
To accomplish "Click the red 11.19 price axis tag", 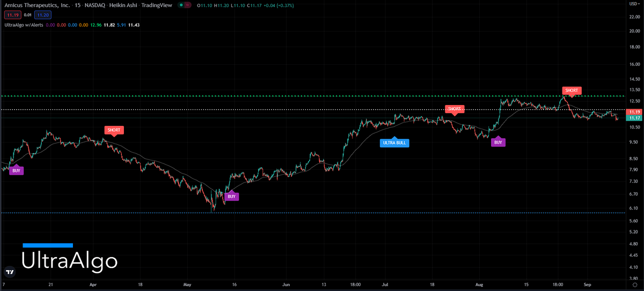I will tap(635, 111).
